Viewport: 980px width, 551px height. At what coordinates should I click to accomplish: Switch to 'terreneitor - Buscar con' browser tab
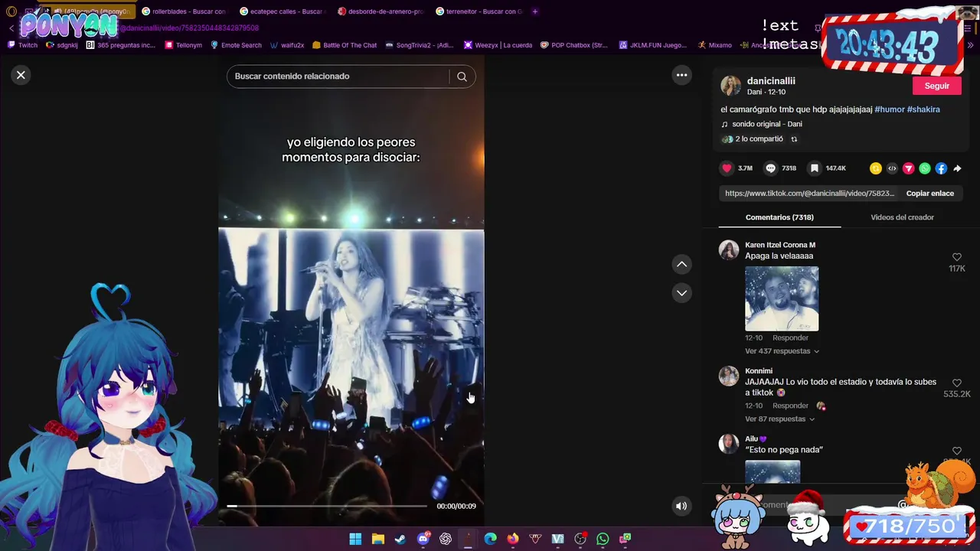point(479,11)
